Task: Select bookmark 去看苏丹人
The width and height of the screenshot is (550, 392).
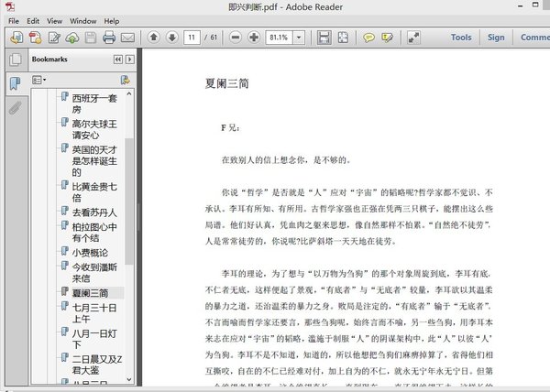Action: point(94,212)
